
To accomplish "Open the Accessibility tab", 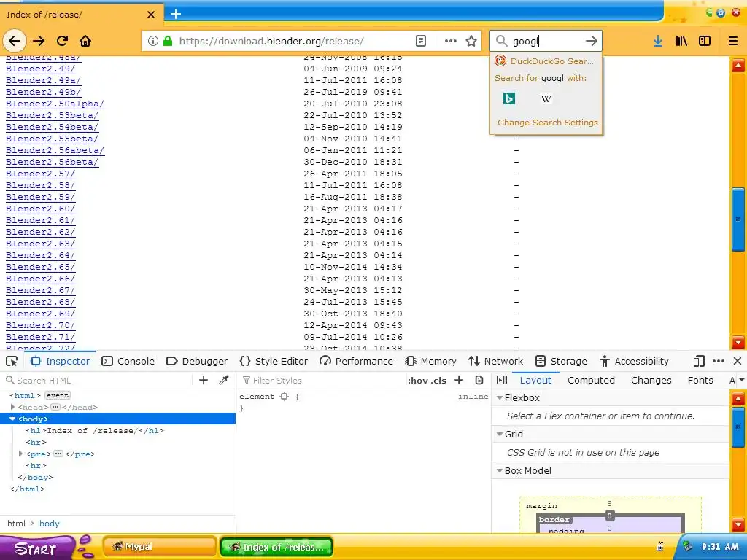I will [x=634, y=362].
